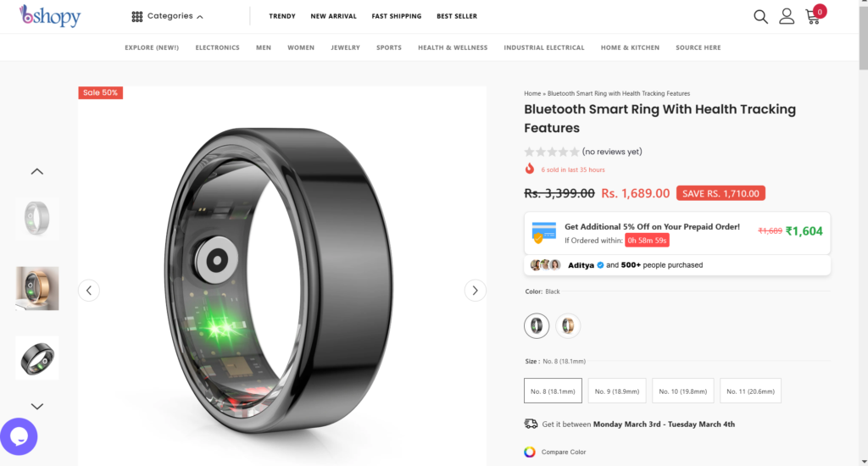The image size is (868, 466).
Task: Choose the gold color swatch
Action: coord(568,325)
